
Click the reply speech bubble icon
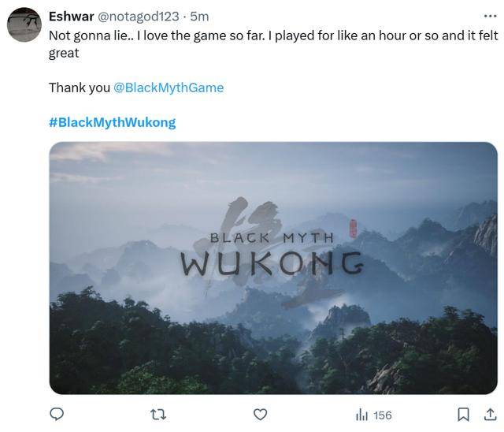[x=56, y=415]
